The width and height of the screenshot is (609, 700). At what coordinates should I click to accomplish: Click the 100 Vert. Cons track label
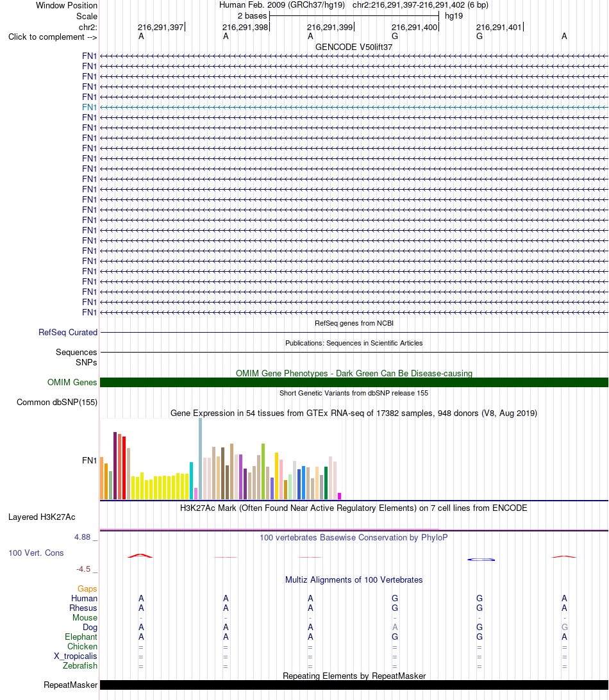pos(36,553)
